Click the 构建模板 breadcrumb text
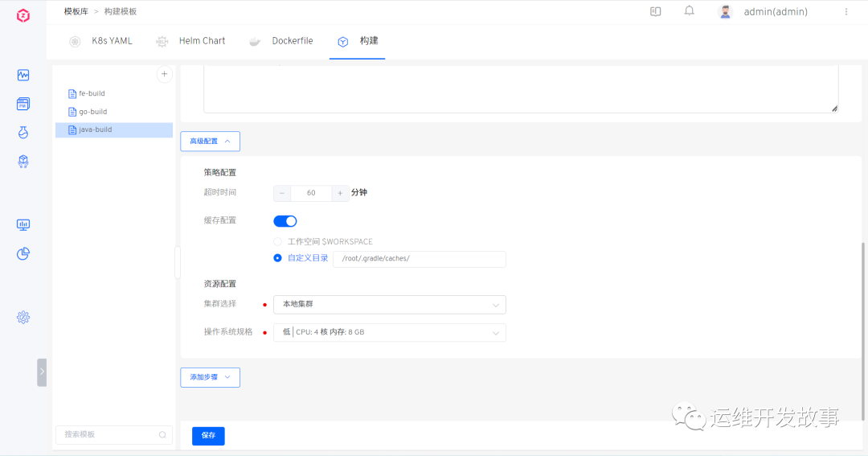868x456 pixels. [x=120, y=11]
